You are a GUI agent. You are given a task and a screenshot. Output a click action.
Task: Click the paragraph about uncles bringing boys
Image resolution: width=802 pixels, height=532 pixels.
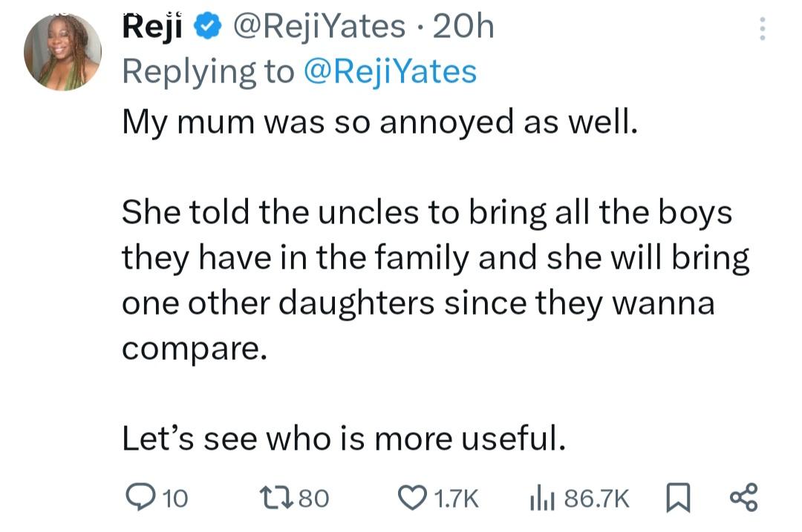[434, 280]
